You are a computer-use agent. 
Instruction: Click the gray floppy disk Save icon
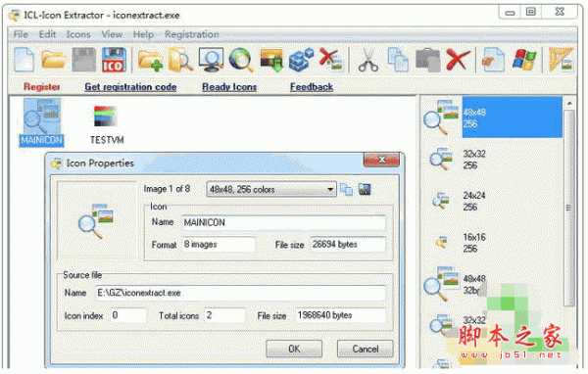pyautogui.click(x=84, y=60)
